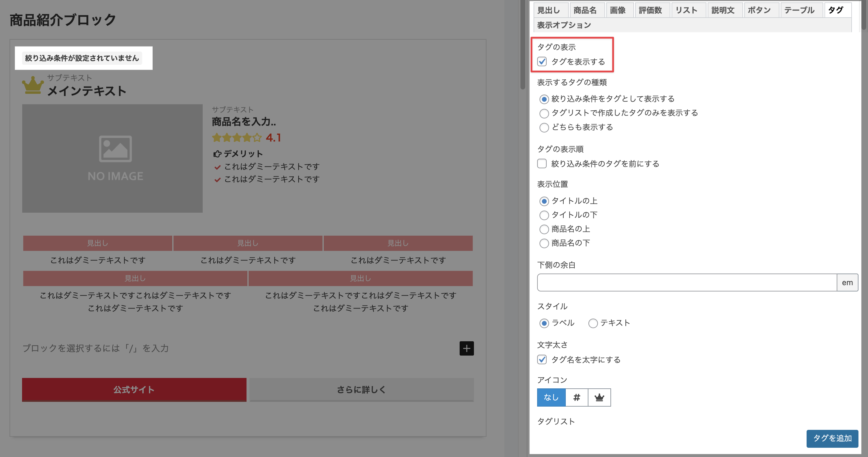Click the さらに詳しく button
The height and width of the screenshot is (457, 868).
[362, 390]
